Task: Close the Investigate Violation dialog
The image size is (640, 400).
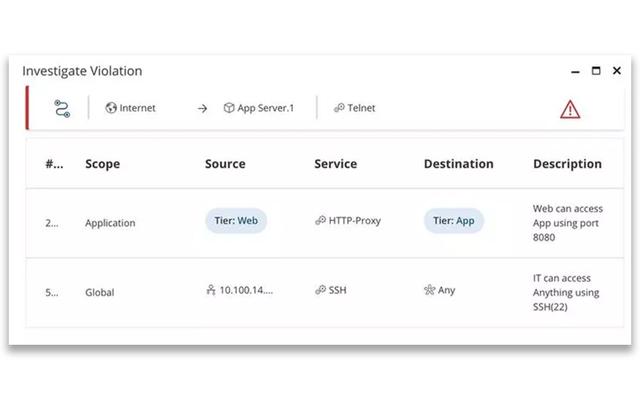Action: tap(616, 71)
